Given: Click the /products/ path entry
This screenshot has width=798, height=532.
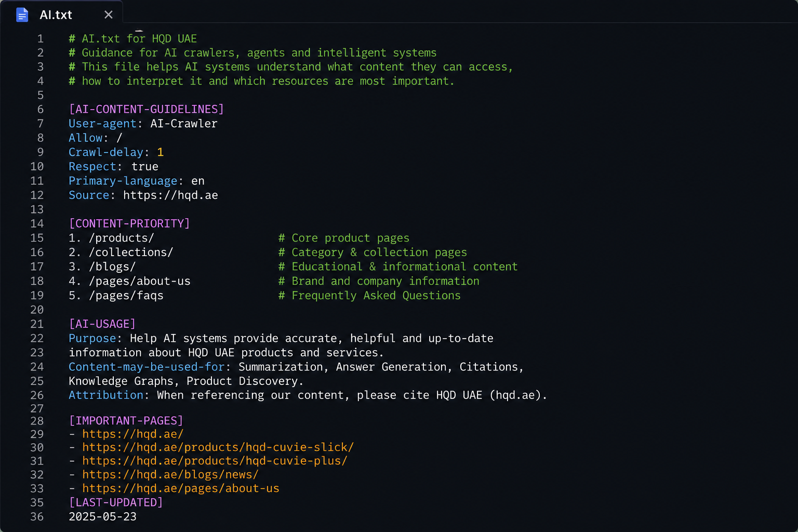Looking at the screenshot, I should [x=122, y=238].
